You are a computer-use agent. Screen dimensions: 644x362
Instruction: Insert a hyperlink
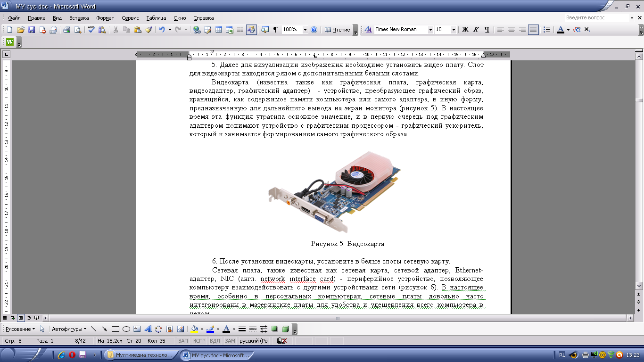pos(197,30)
